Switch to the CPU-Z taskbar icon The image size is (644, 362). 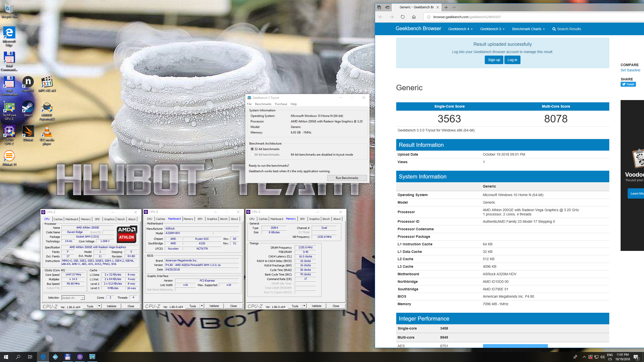(80, 357)
